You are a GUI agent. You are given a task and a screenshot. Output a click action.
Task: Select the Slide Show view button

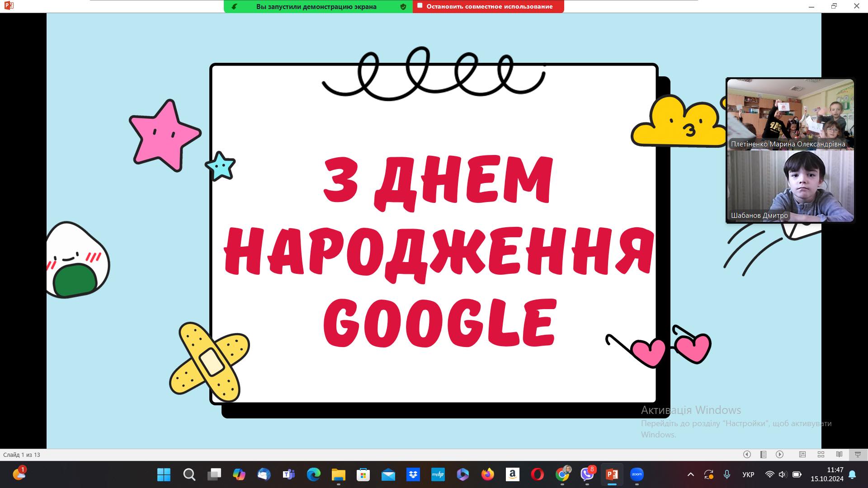click(858, 455)
